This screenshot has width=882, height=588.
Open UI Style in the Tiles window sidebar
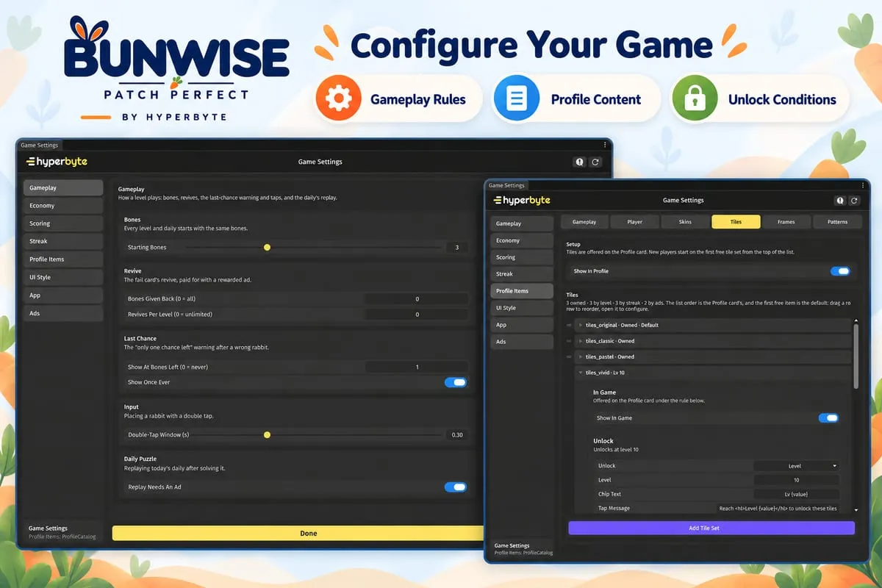click(522, 308)
